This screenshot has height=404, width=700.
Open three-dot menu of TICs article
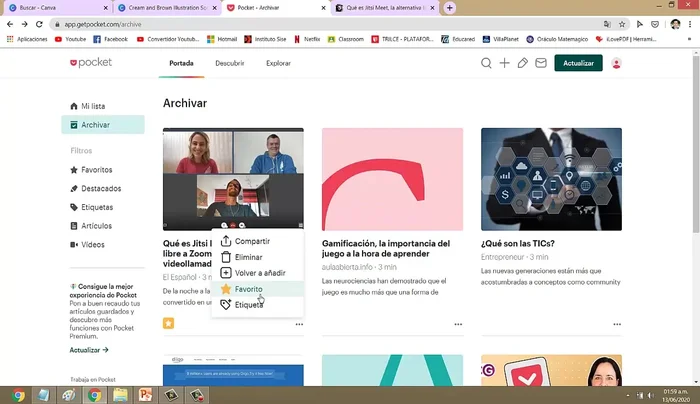pos(617,325)
